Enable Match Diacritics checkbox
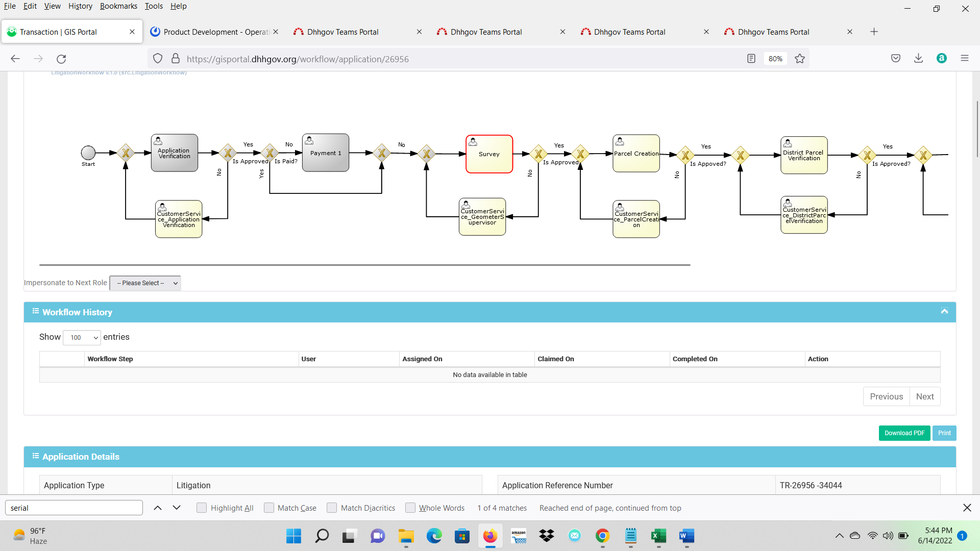 click(x=332, y=508)
